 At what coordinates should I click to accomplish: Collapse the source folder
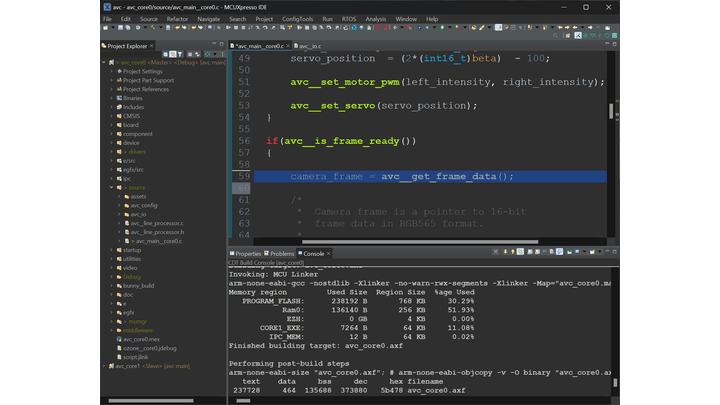(x=111, y=187)
